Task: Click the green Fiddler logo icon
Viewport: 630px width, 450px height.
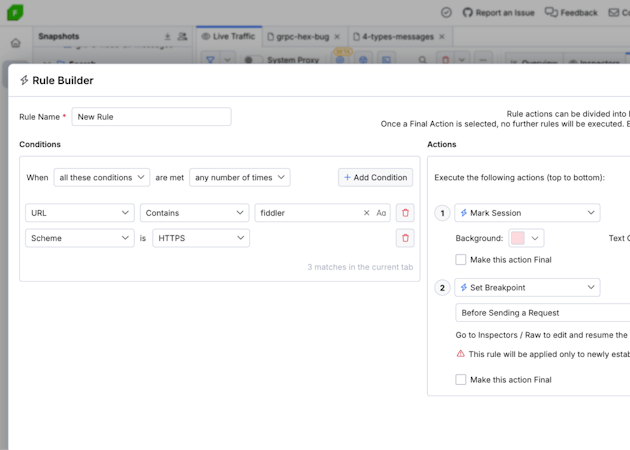Action: 15,12
